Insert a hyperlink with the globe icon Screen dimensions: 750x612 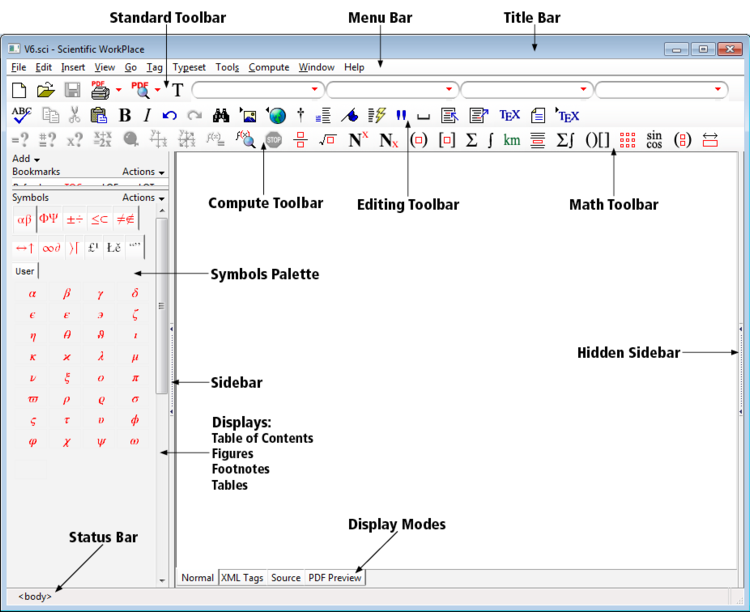[x=276, y=115]
